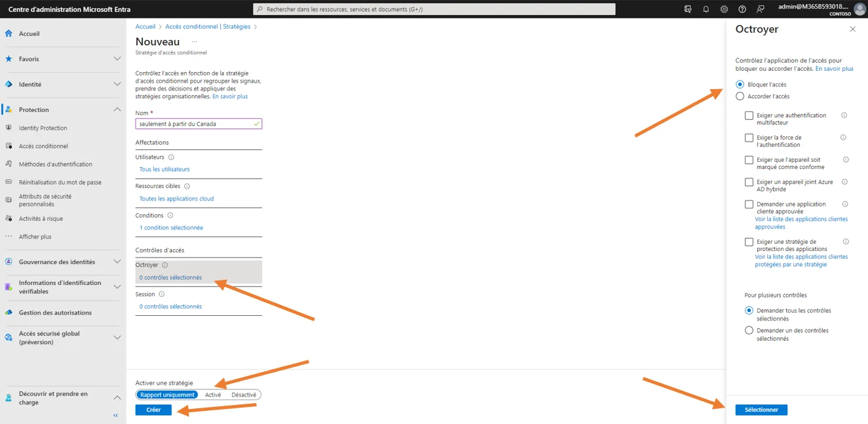Viewport: 868px width, 424px height.
Task: Collapse the sidebar with double chevron icon
Action: (116, 415)
